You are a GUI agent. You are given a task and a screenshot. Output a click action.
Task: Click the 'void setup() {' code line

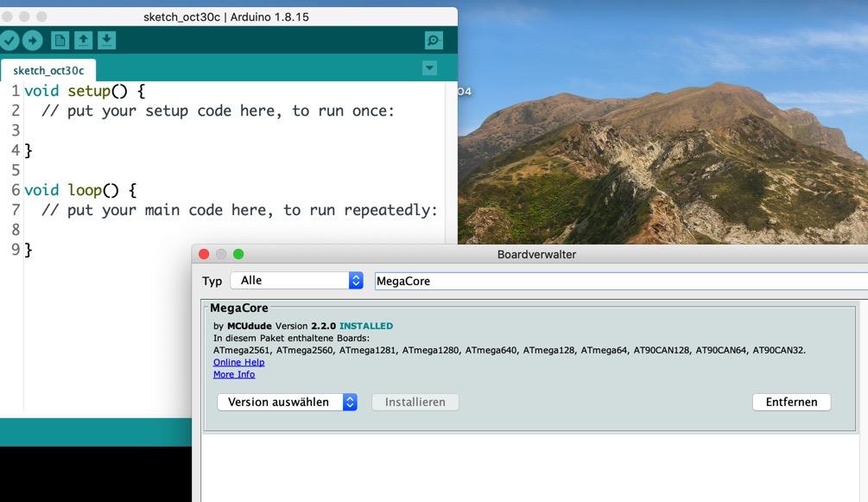(x=85, y=91)
